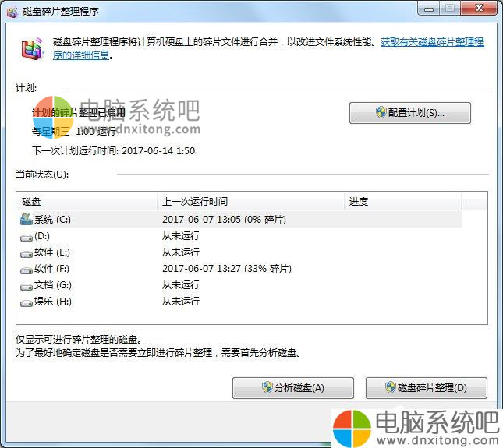
Task: Click the 进度 column header
Action: click(402, 202)
